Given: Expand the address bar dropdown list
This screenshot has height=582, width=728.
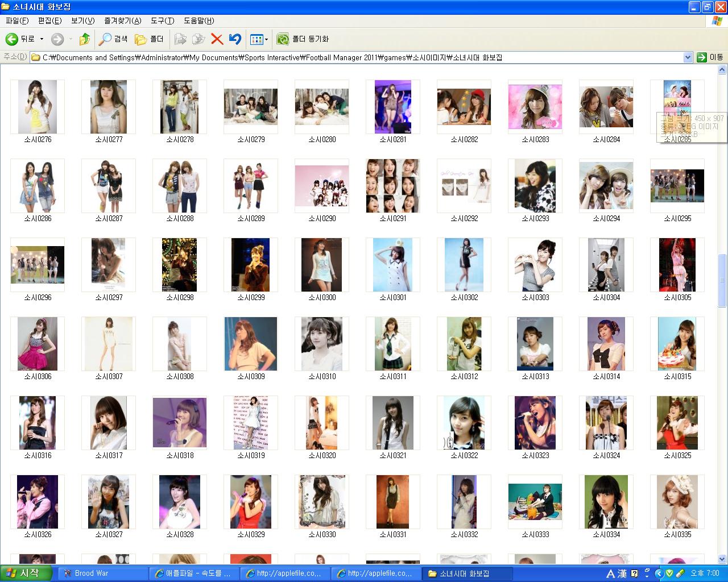Looking at the screenshot, I should [x=687, y=57].
